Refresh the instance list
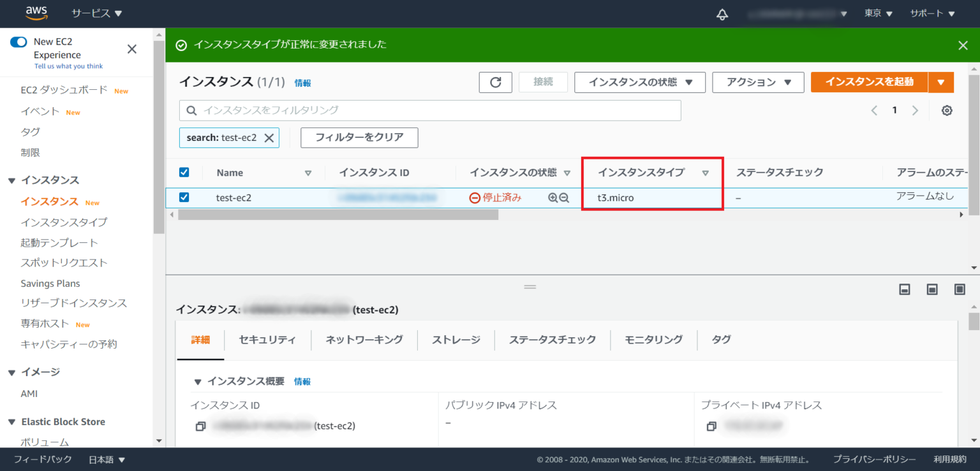Image resolution: width=980 pixels, height=471 pixels. (x=496, y=82)
